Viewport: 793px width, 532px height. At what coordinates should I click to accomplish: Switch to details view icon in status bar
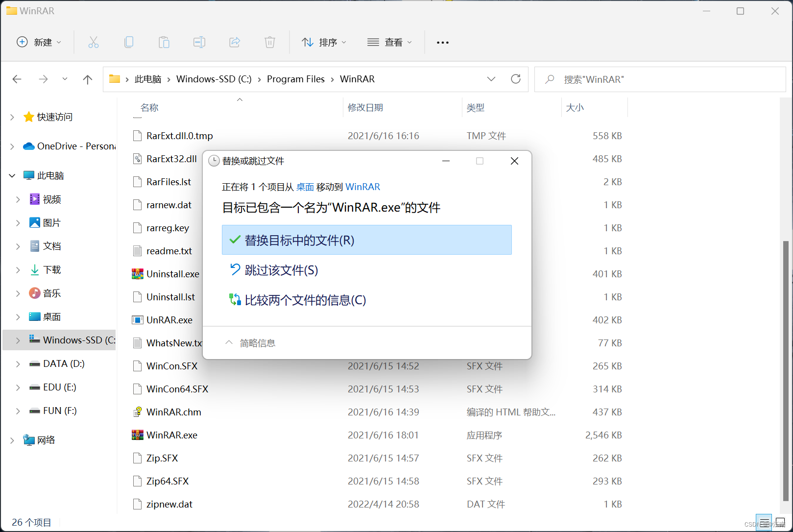(x=764, y=522)
